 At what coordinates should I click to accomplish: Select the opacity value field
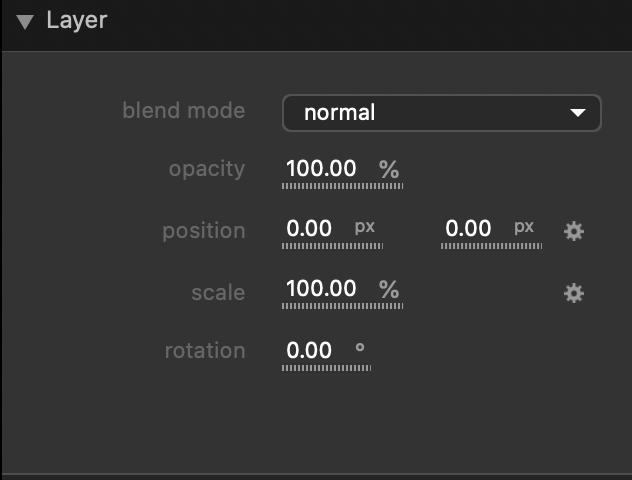point(321,169)
